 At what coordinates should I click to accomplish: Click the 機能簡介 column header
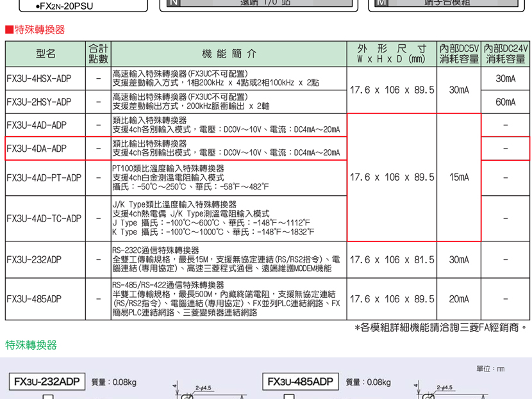pyautogui.click(x=229, y=54)
